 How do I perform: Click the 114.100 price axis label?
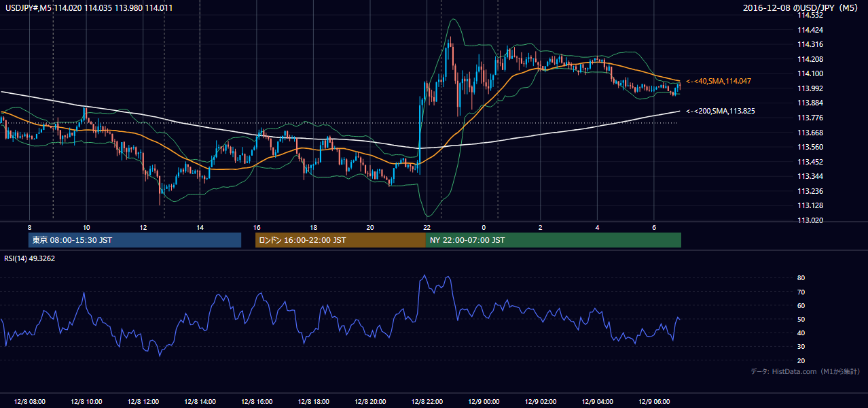tap(810, 73)
